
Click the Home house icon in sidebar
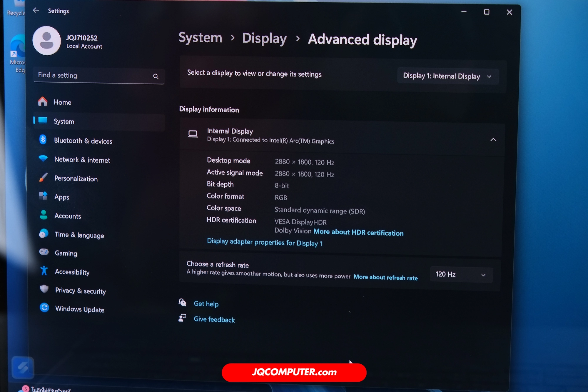tap(43, 102)
